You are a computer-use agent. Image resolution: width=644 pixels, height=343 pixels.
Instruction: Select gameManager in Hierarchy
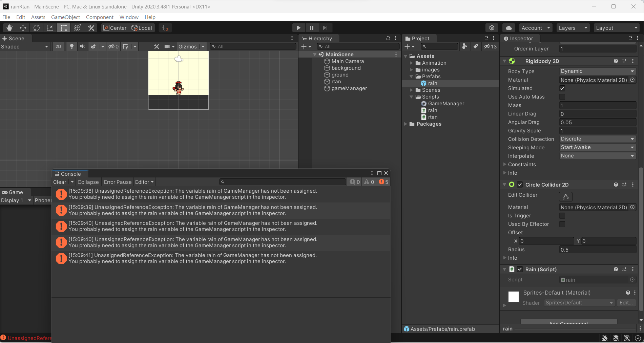click(x=349, y=88)
